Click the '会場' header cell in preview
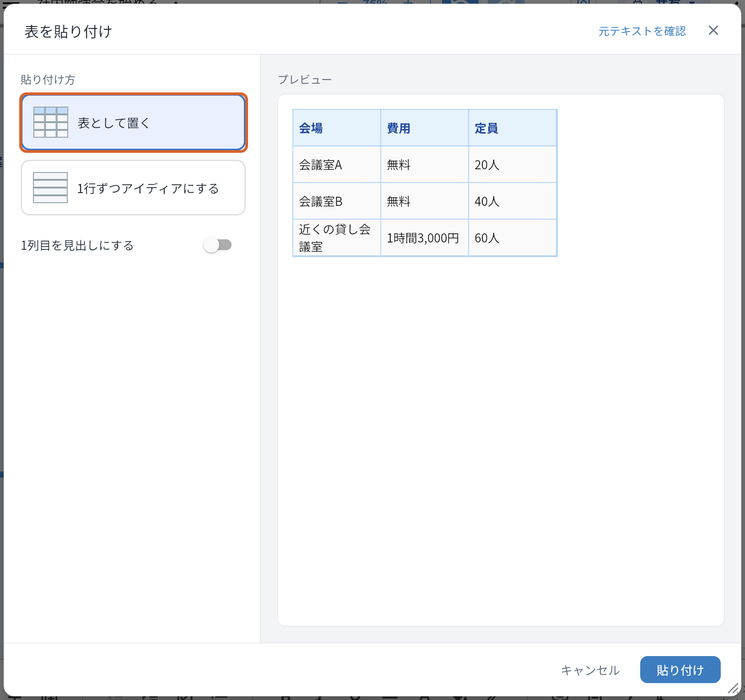 point(337,128)
